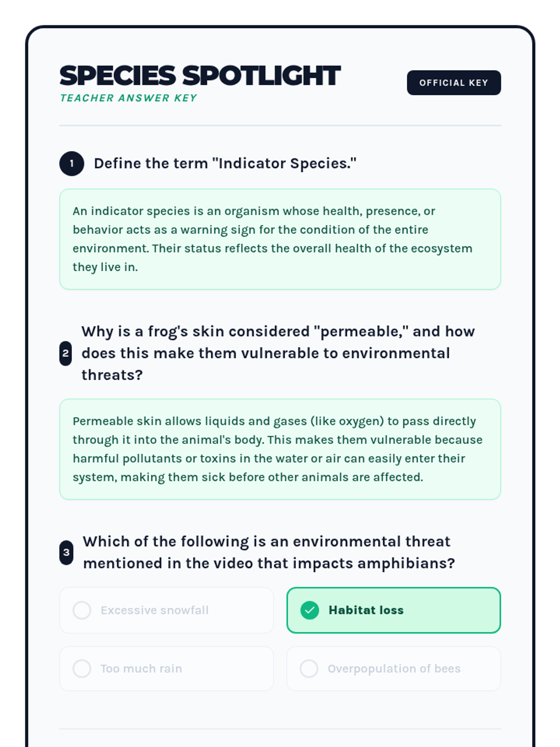The image size is (560, 747).
Task: Click the Too much rain option label
Action: (x=141, y=669)
